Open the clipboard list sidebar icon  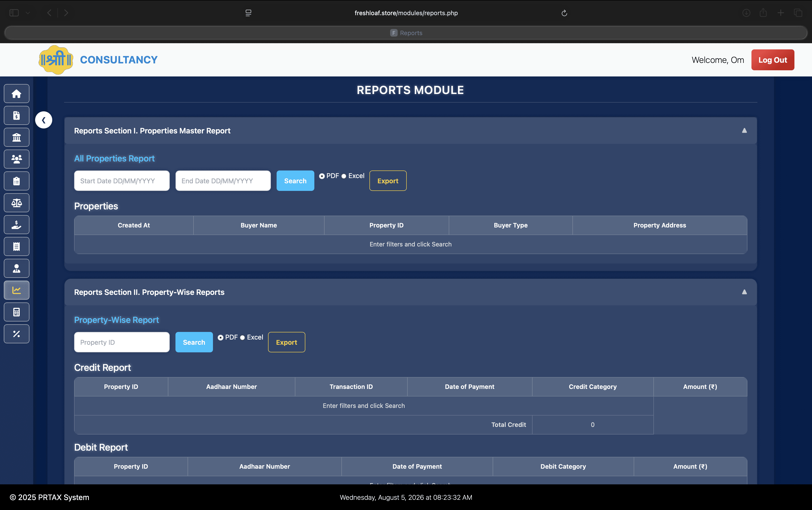point(17,181)
